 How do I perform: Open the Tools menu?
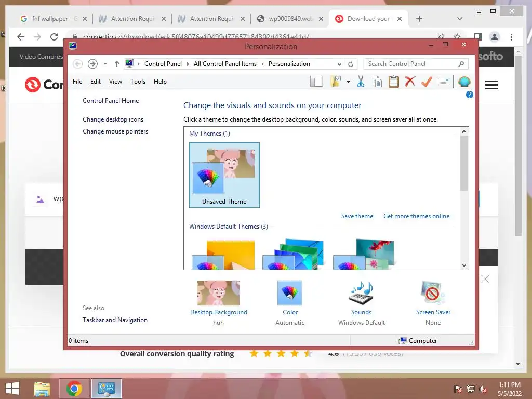point(138,82)
